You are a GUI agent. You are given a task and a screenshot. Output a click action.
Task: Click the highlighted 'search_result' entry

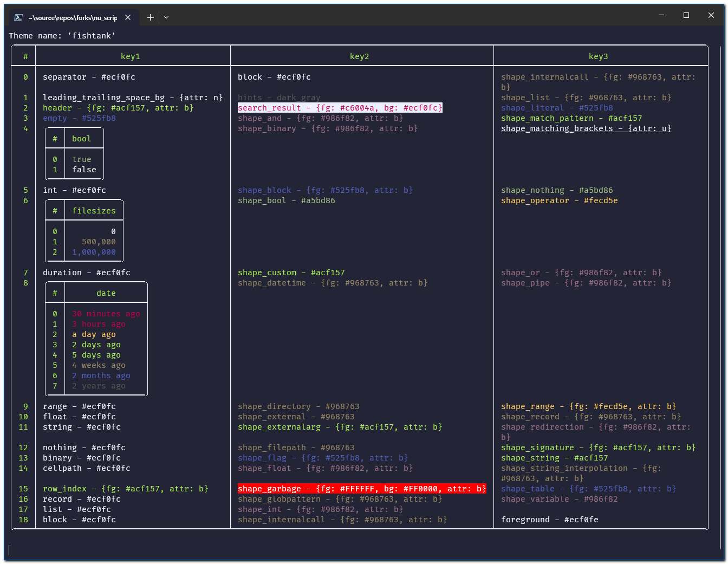point(340,108)
